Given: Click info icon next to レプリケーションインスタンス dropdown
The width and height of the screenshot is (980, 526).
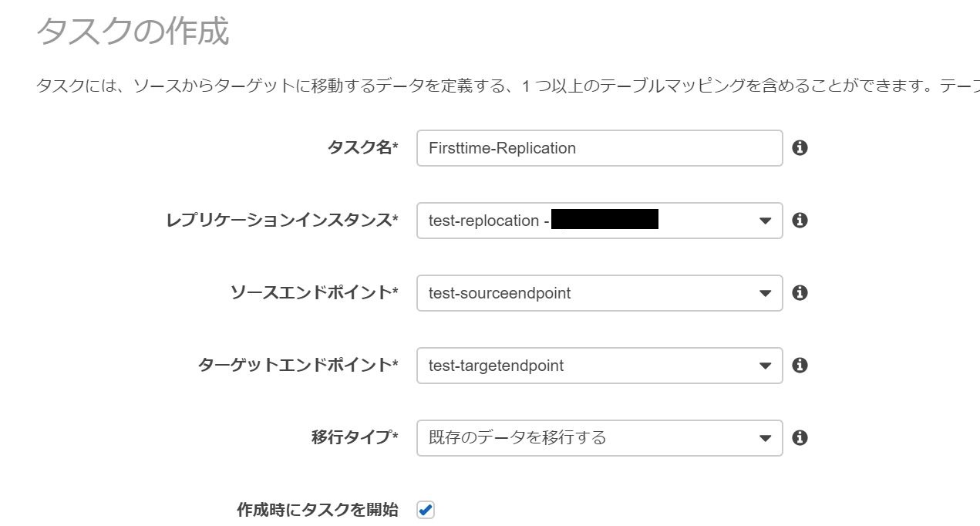Looking at the screenshot, I should (x=800, y=220).
